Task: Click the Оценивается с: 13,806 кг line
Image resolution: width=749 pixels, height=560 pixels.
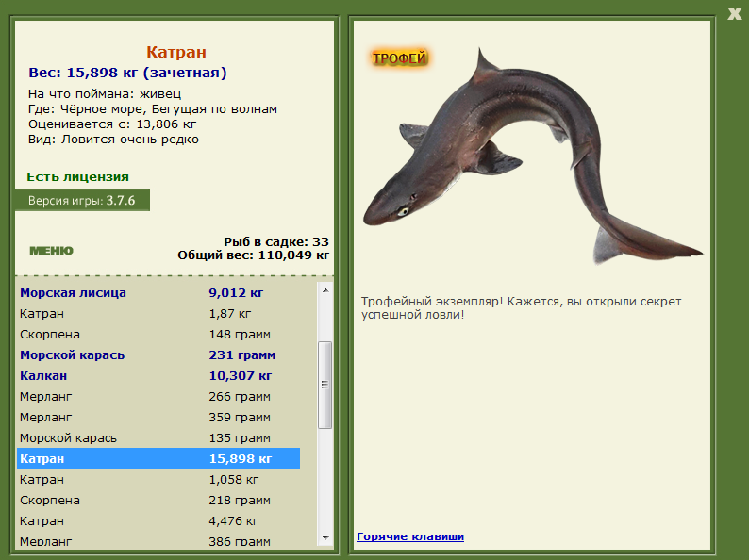Action: (x=112, y=124)
